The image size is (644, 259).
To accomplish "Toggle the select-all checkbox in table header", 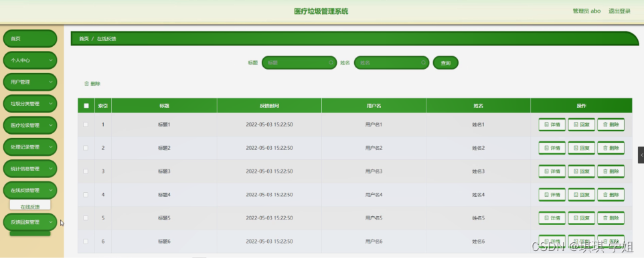I will pyautogui.click(x=86, y=106).
